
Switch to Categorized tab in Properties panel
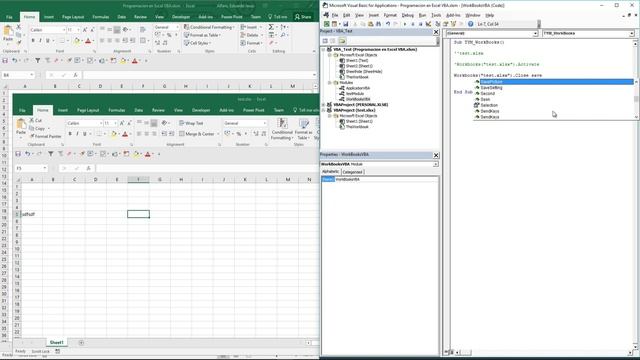tap(352, 172)
